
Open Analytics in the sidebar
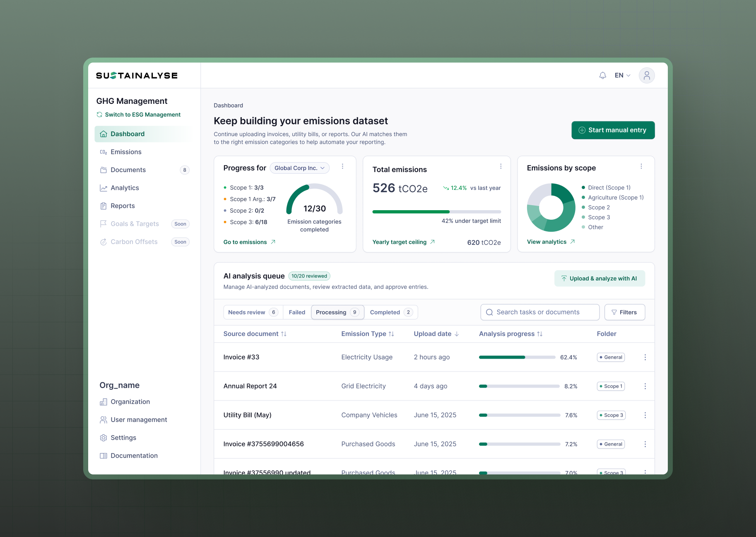143,188
